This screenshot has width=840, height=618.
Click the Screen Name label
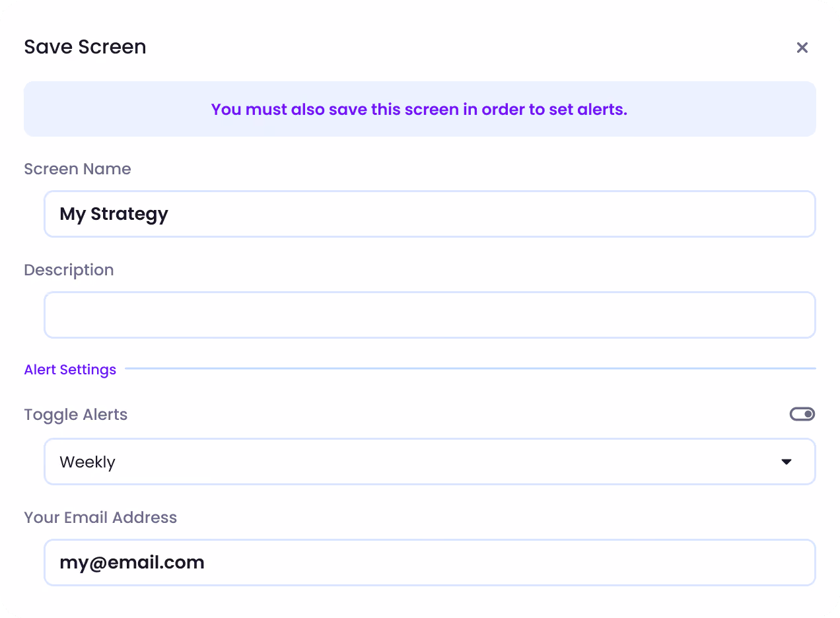tap(77, 169)
